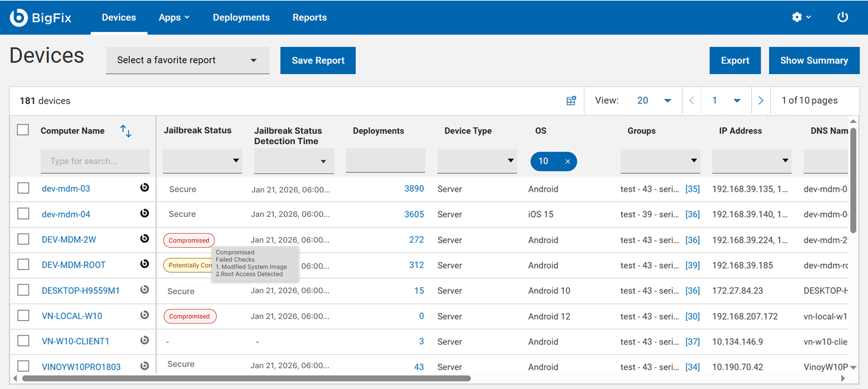Image resolution: width=868 pixels, height=389 pixels.
Task: Click the BigFix agent icon for DEV-MDM-ROOT
Action: point(144,264)
